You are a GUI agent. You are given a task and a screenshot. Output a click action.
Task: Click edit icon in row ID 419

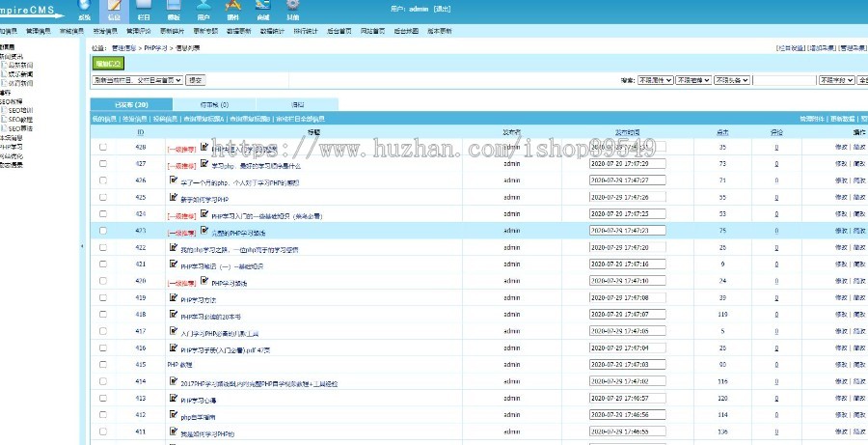pyautogui.click(x=174, y=297)
